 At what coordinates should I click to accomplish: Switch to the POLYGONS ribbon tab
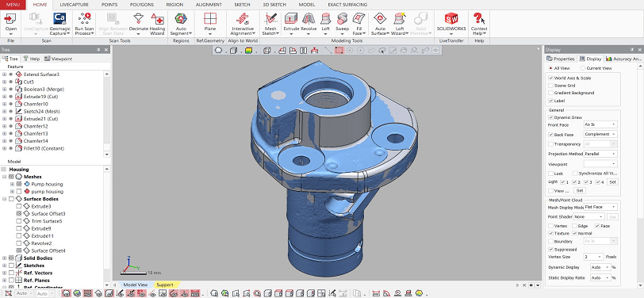pyautogui.click(x=141, y=5)
